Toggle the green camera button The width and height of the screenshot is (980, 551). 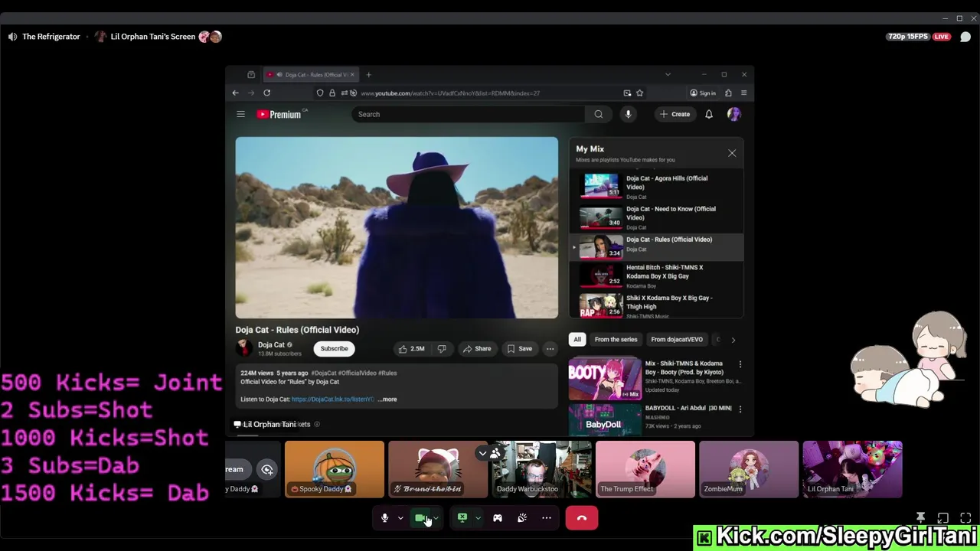pos(420,518)
